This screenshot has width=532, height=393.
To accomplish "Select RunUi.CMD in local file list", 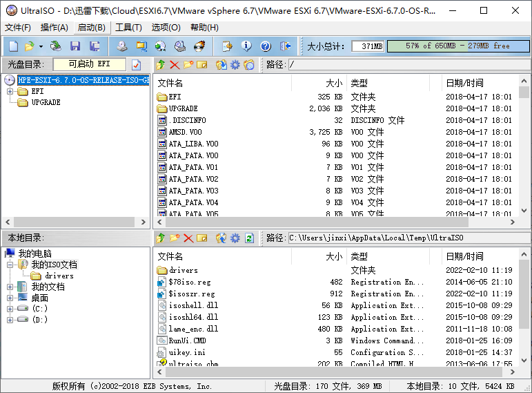I will (x=187, y=341).
